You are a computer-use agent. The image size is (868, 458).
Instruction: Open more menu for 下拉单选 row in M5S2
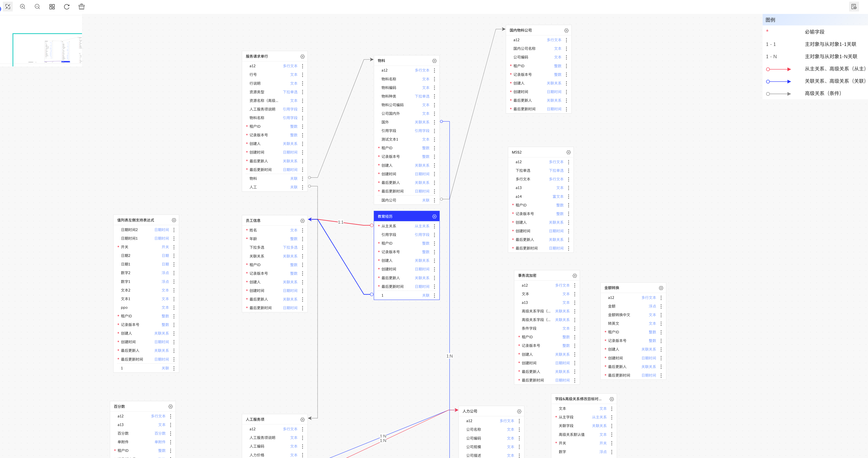(x=568, y=171)
